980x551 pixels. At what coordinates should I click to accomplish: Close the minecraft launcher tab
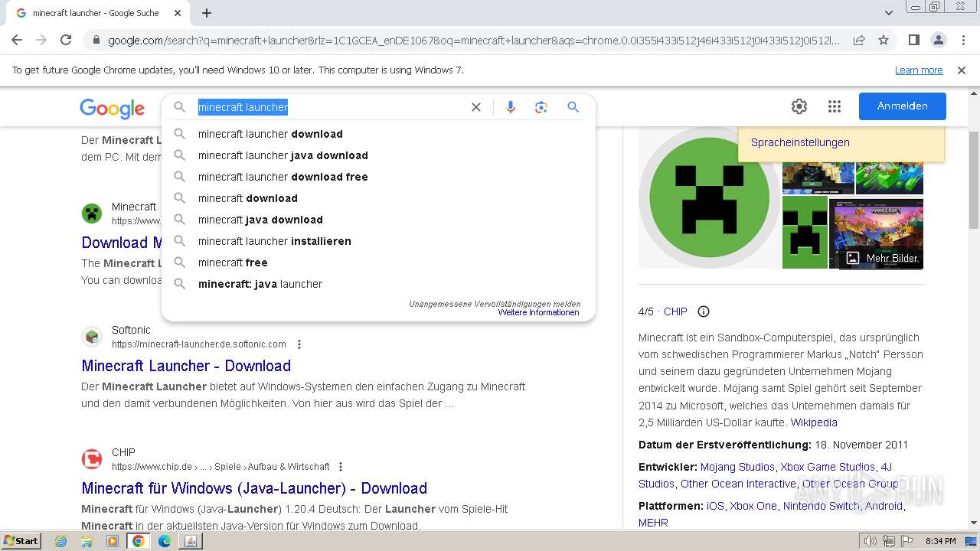pos(178,13)
